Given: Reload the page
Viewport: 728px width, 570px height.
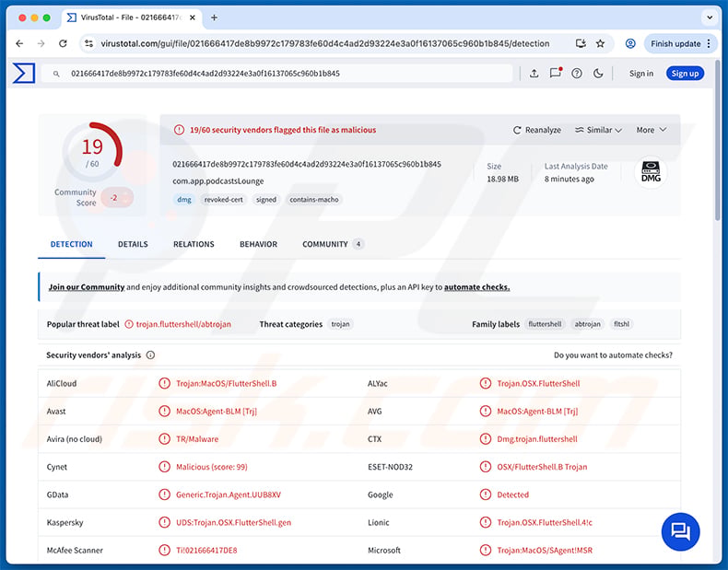Looking at the screenshot, I should pyautogui.click(x=63, y=43).
